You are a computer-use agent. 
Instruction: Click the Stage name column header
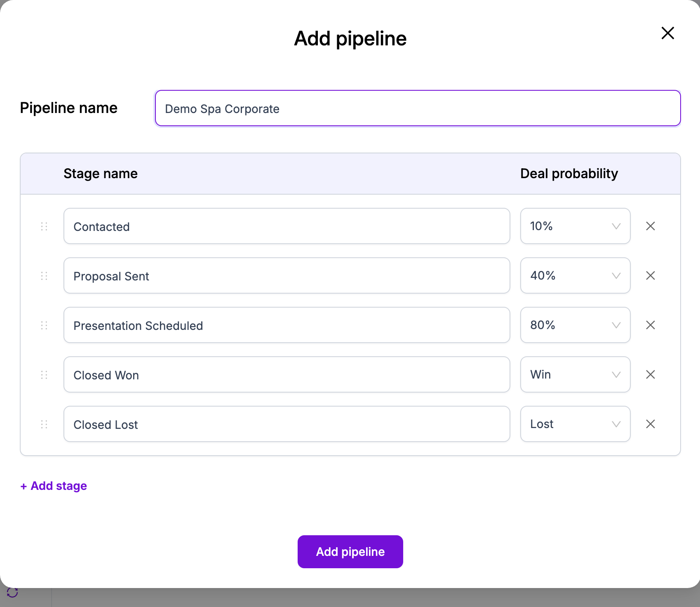click(x=101, y=174)
